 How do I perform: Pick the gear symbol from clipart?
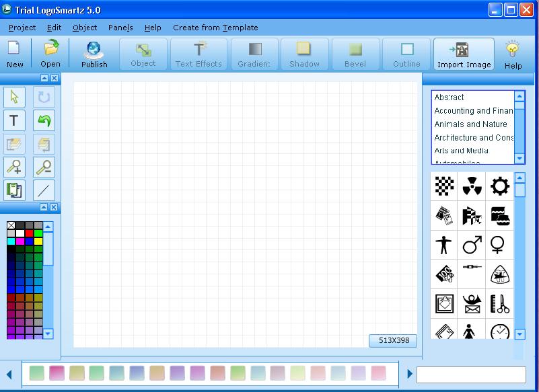[x=499, y=186]
